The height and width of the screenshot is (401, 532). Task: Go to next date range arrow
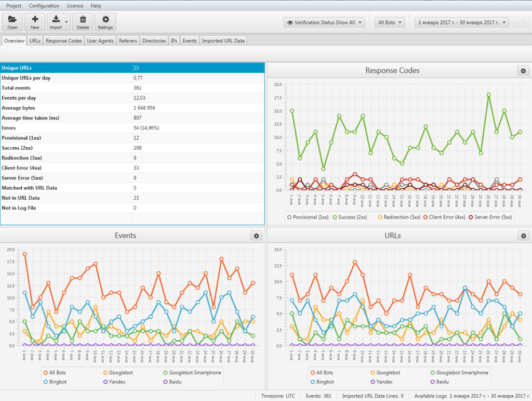pos(525,22)
